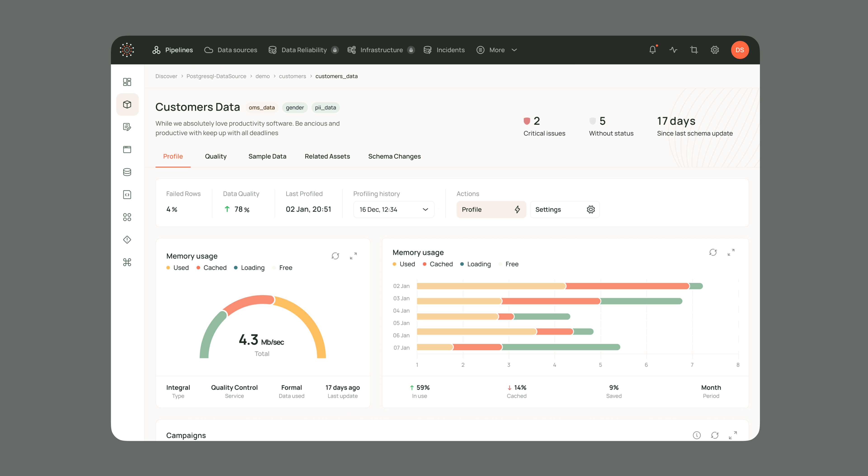
Task: Show info for Campaigns card
Action: (x=697, y=435)
